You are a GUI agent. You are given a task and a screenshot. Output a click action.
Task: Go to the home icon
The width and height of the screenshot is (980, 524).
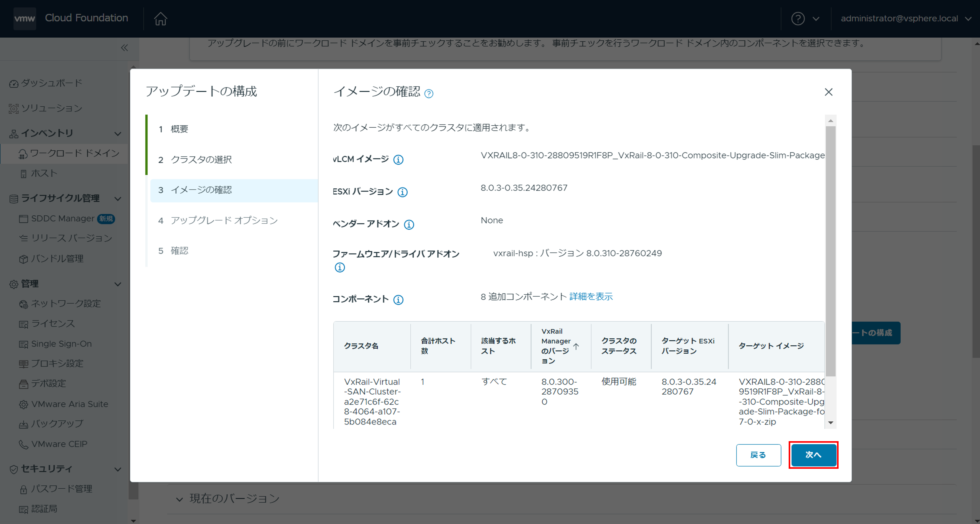pos(161,19)
